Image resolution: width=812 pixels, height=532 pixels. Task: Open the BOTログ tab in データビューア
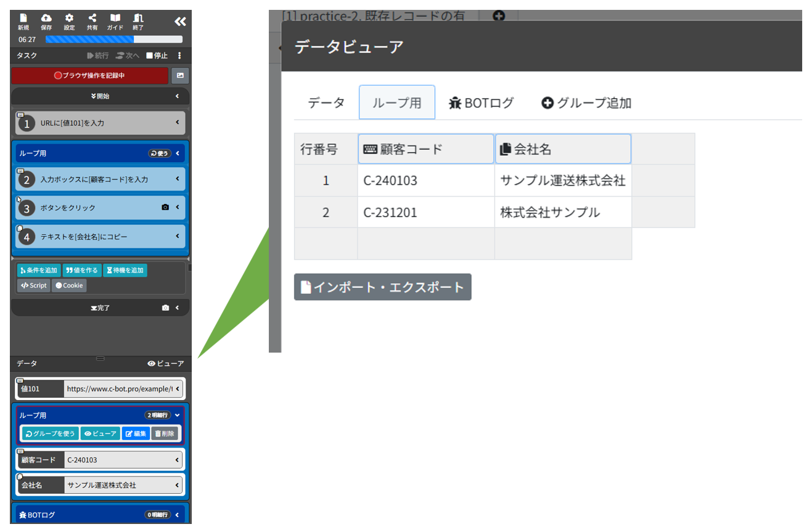[x=482, y=103]
